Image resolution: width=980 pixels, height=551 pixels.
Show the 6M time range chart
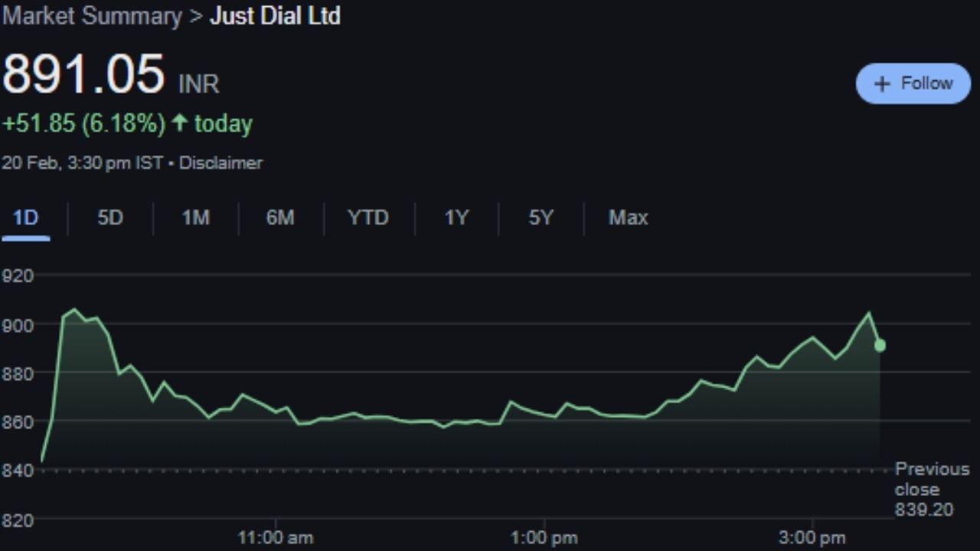click(280, 218)
